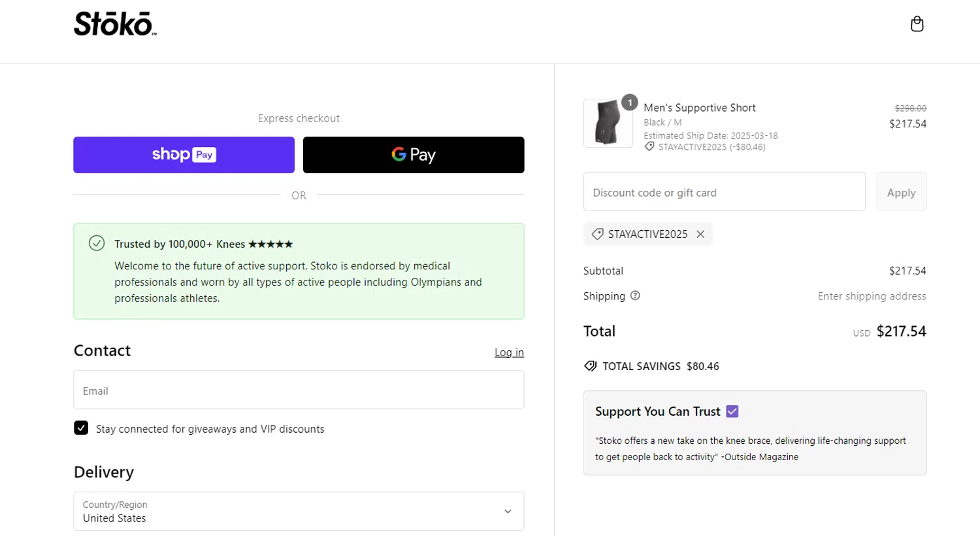Click the green checkmark trust icon
Image resolution: width=980 pixels, height=536 pixels.
(97, 243)
